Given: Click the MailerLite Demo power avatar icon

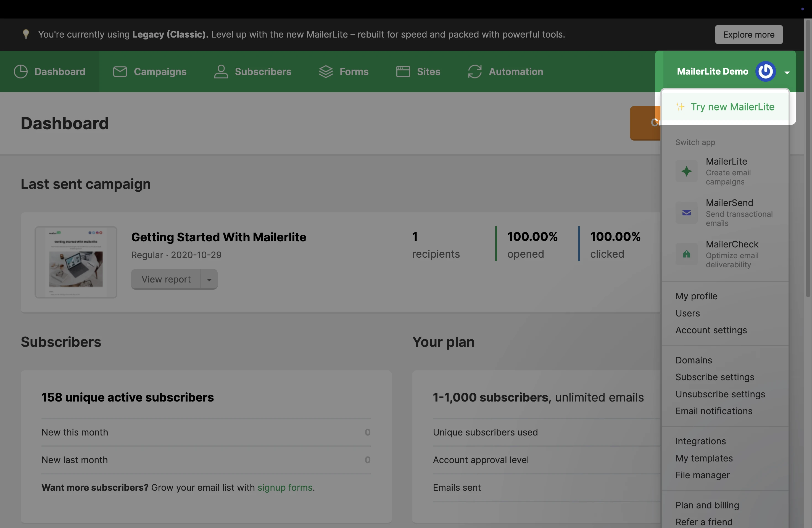Looking at the screenshot, I should (x=766, y=71).
